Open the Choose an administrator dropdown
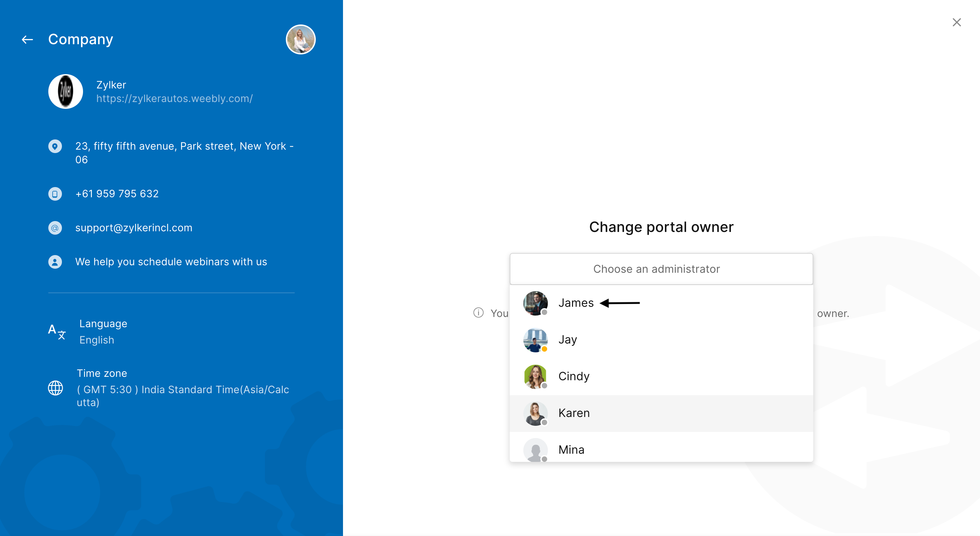This screenshot has height=536, width=980. (661, 269)
